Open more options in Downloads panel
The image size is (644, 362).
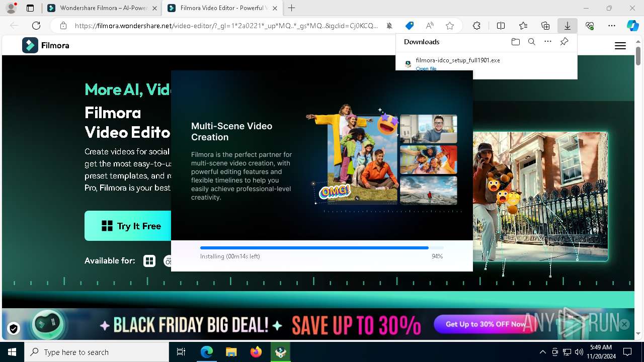coord(548,42)
